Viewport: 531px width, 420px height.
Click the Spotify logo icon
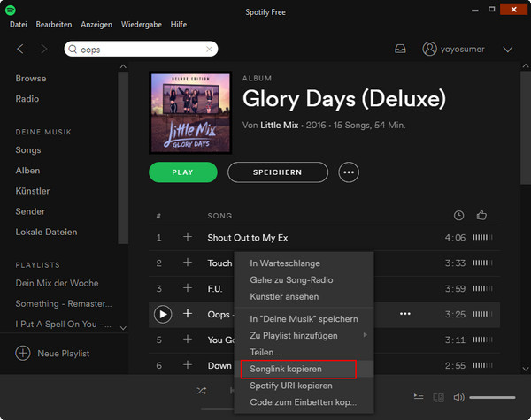pyautogui.click(x=10, y=10)
